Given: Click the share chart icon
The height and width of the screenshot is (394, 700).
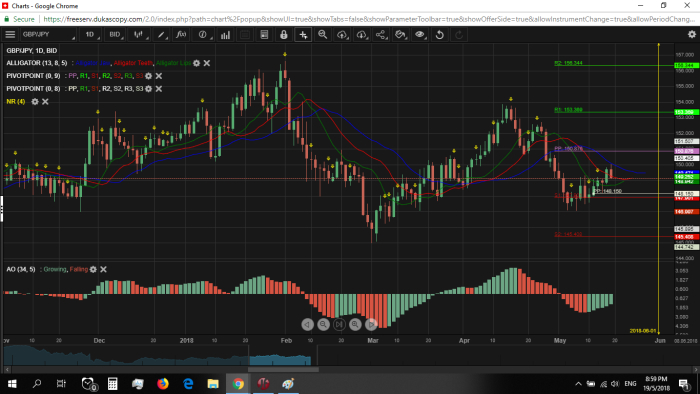Looking at the screenshot, I should 381,34.
